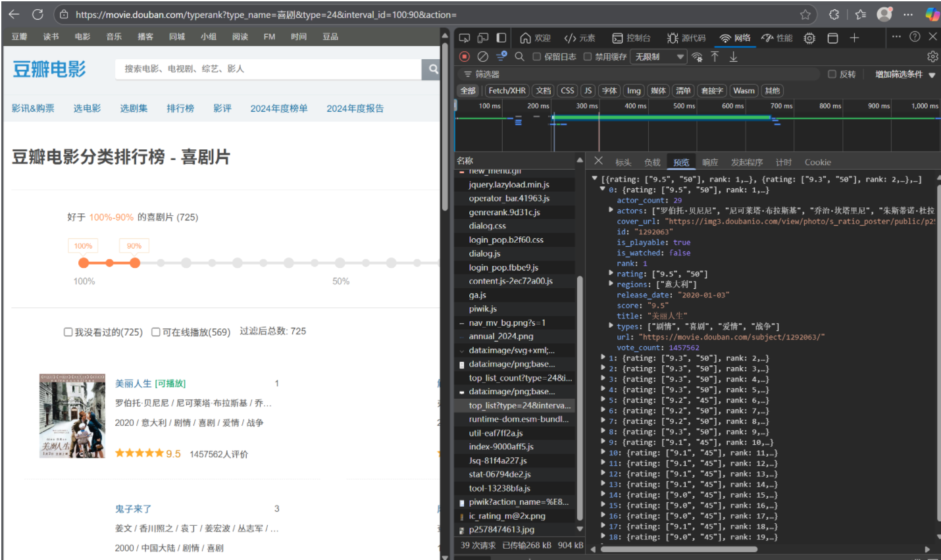The height and width of the screenshot is (560, 941).
Task: Select the 全部 filter toggle
Action: coord(468,91)
